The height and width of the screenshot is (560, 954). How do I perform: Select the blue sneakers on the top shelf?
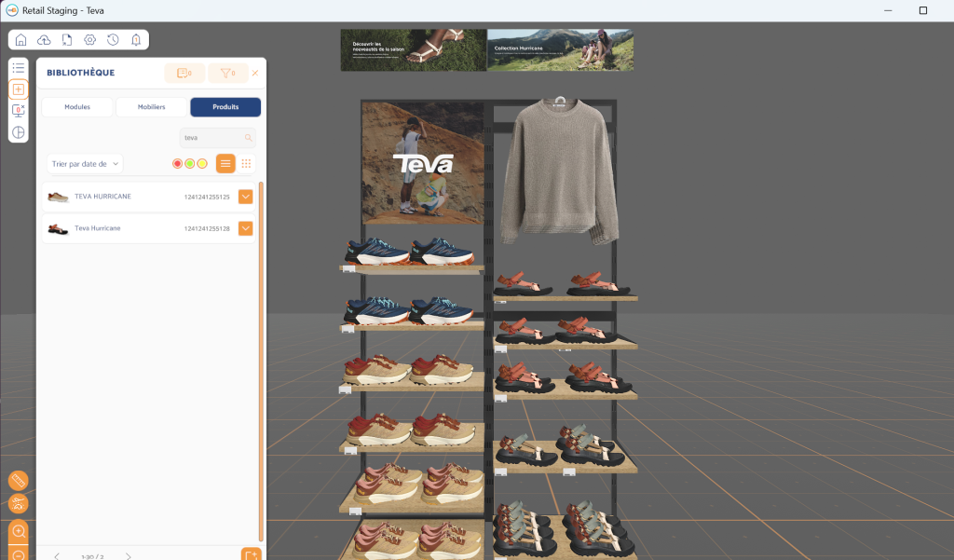coord(409,252)
